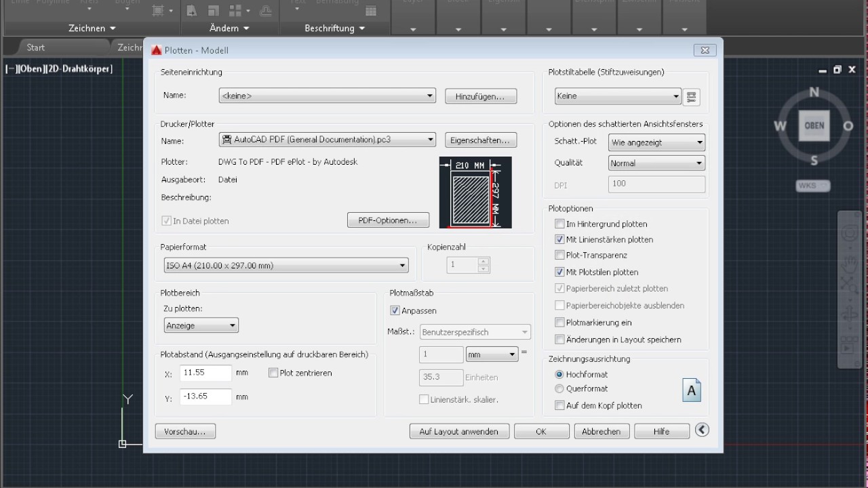Image resolution: width=868 pixels, height=488 pixels.
Task: Expand the Ändern ribbon panel
Action: (229, 28)
